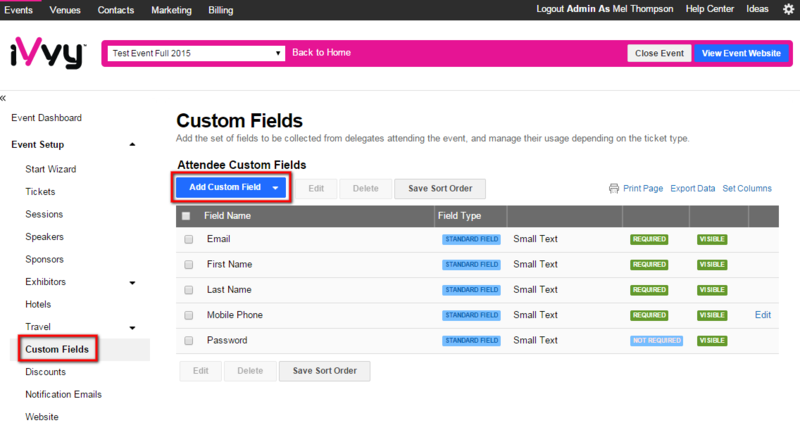The image size is (800, 430).
Task: Click Back to Home link
Action: click(x=321, y=53)
